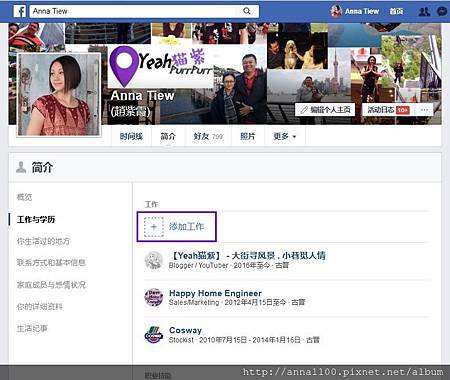Click the Cosway logo icon
Image resolution: width=450 pixels, height=380 pixels.
(x=154, y=335)
